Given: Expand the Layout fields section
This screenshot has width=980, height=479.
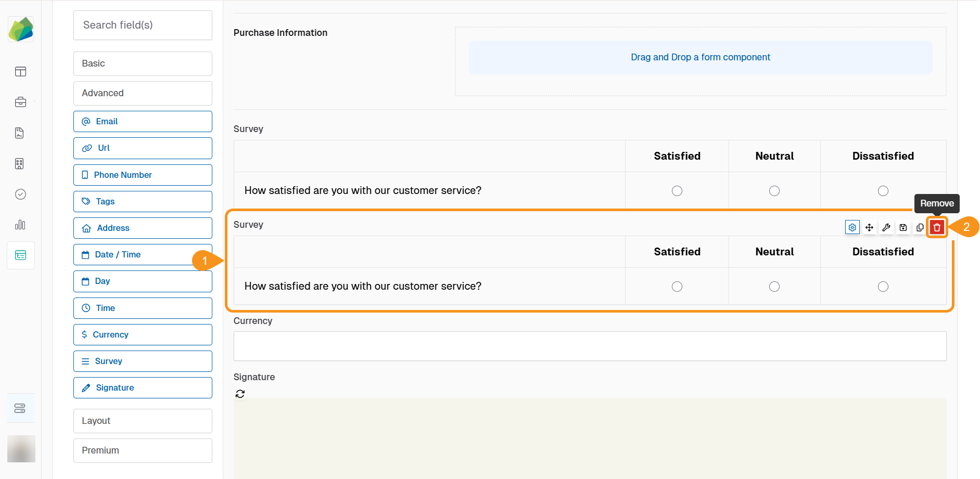Looking at the screenshot, I should pos(143,421).
